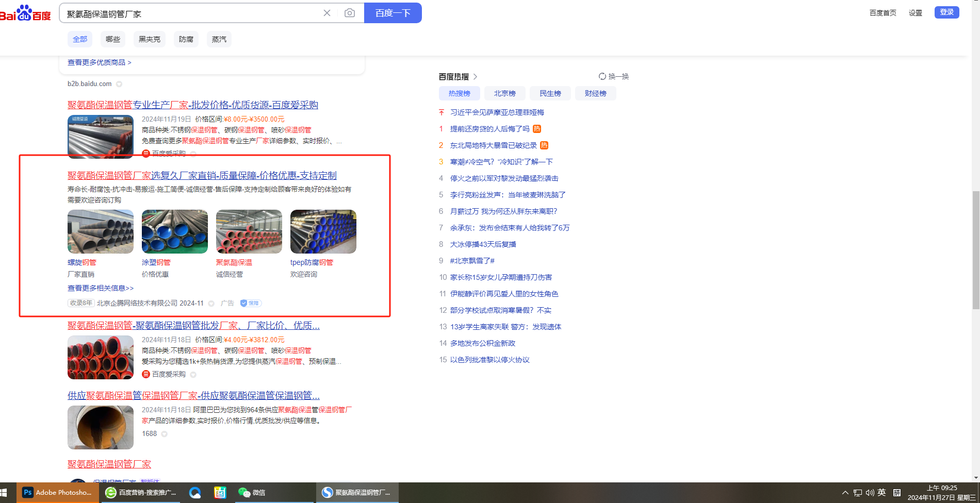Switch to Adobe Photoshop in the taskbar

(x=58, y=493)
